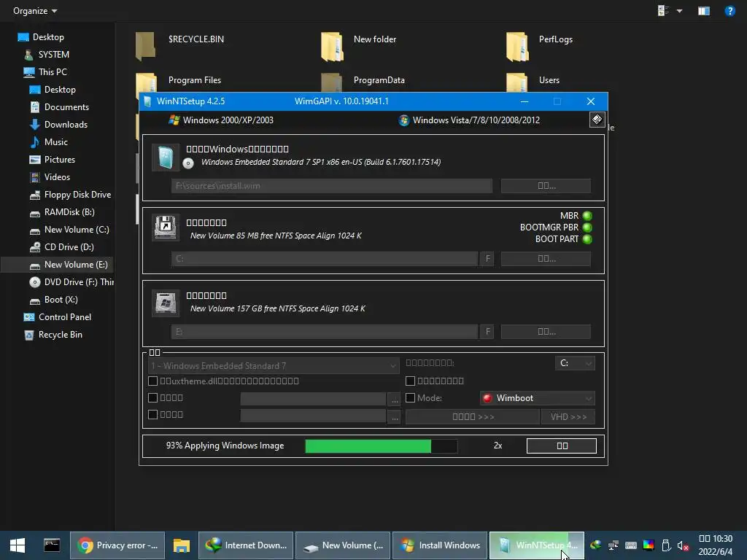Open the Explorer view options dropdown arrow
Screen dimensions: 747x560
(x=679, y=10)
